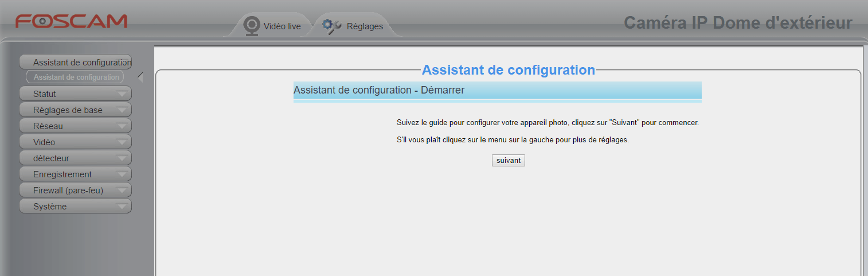
Task: Expand the Réglages de base arrow
Action: [122, 110]
